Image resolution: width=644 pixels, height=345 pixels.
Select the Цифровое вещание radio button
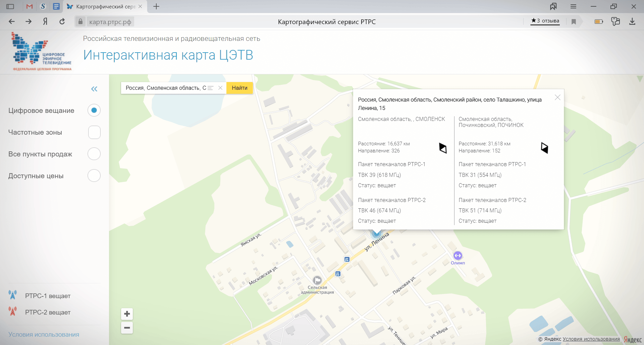tap(94, 110)
